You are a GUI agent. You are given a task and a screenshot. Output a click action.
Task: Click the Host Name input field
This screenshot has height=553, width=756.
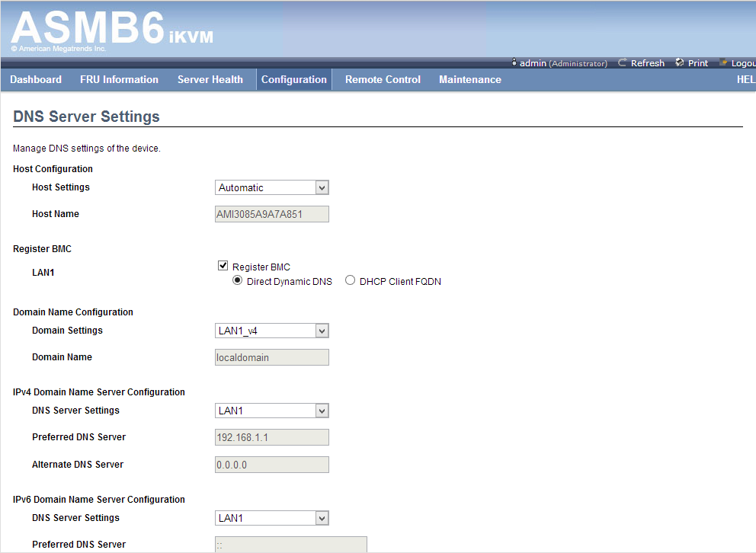click(272, 214)
